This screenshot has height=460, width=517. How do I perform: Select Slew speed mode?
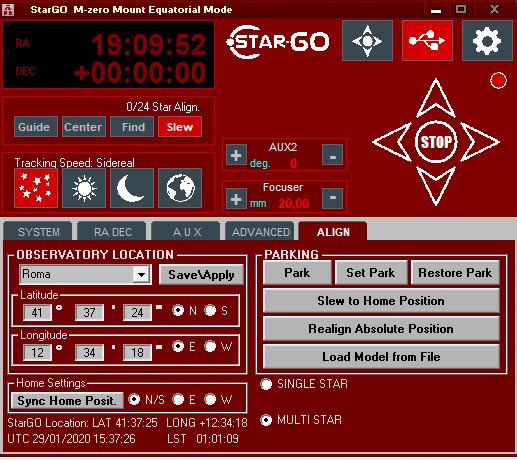point(180,127)
